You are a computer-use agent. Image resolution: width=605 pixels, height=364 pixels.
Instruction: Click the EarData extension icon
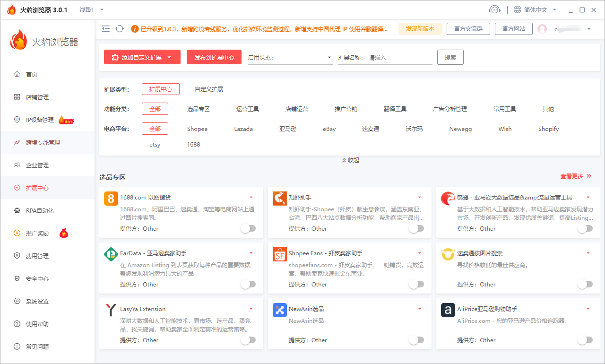pyautogui.click(x=111, y=254)
